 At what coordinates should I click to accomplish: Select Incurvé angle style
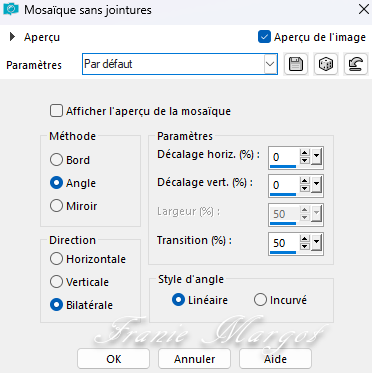coord(260,300)
